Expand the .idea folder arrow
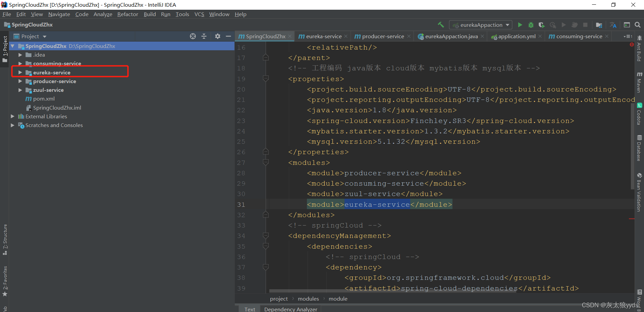This screenshot has height=312, width=644. [20, 55]
